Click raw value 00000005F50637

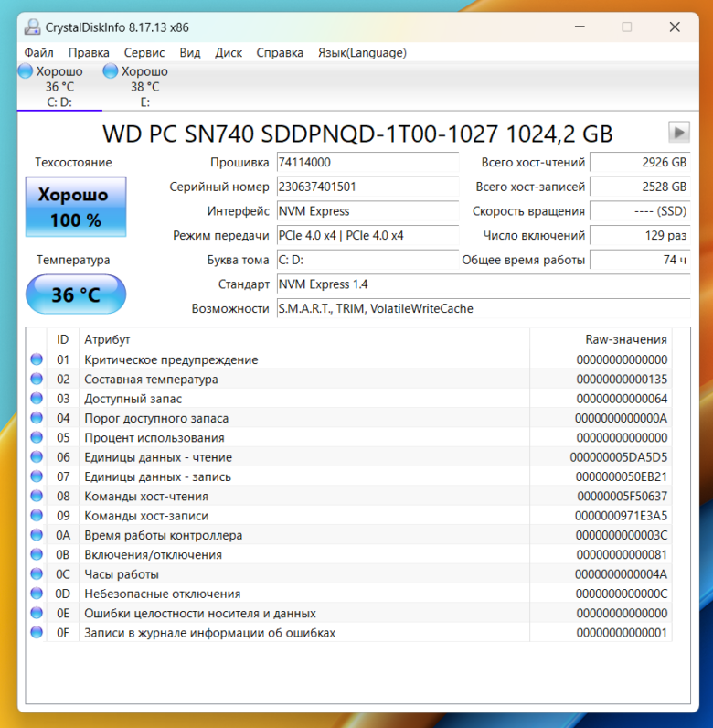coord(622,497)
